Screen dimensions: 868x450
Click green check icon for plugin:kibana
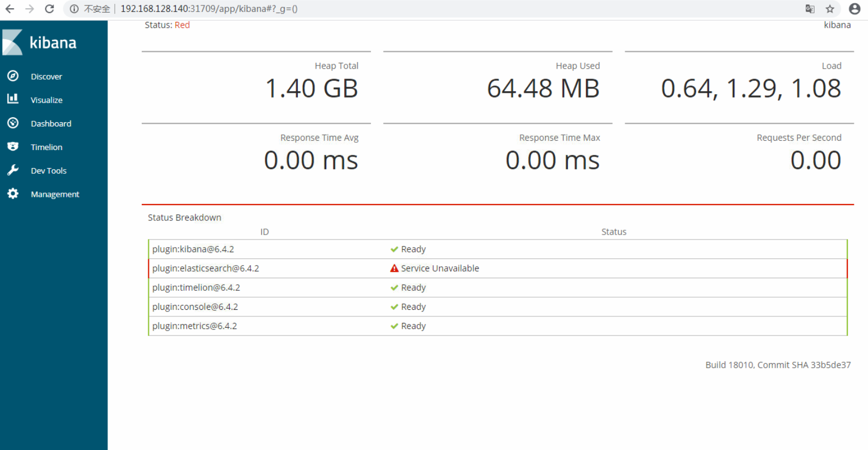click(x=394, y=249)
